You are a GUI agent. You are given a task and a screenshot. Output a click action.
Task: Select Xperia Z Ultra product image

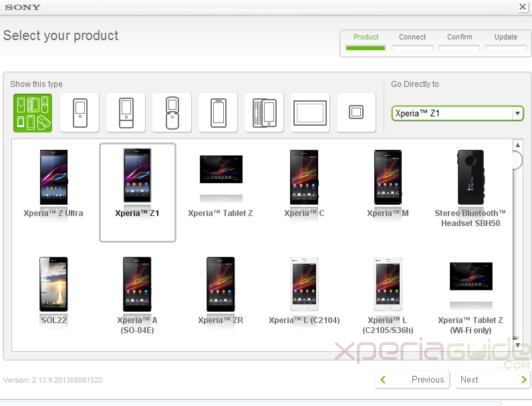53,177
